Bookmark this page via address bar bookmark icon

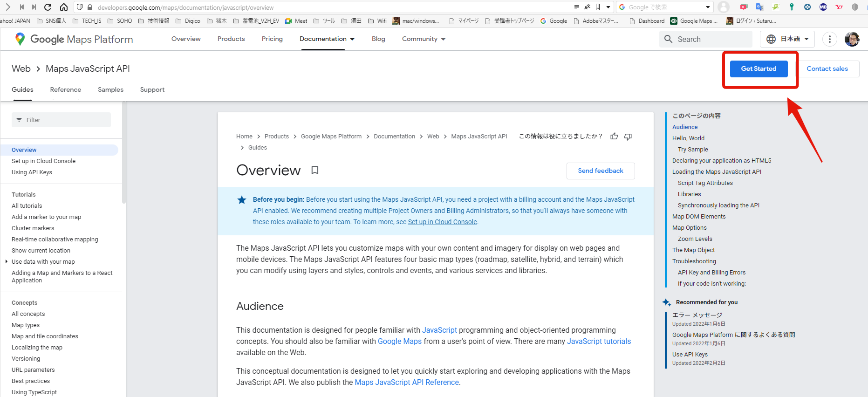click(x=598, y=7)
